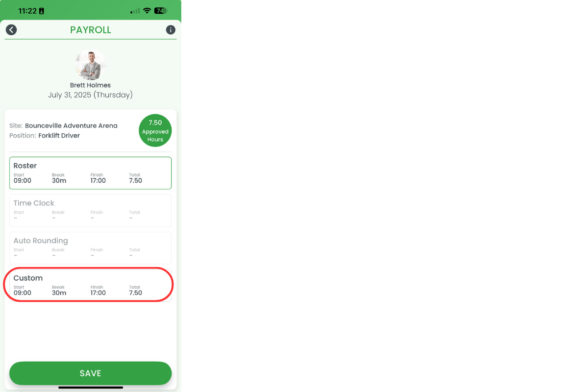Select the Time Clock hours option
Image resolution: width=588 pixels, height=392 pixels.
[90, 210]
